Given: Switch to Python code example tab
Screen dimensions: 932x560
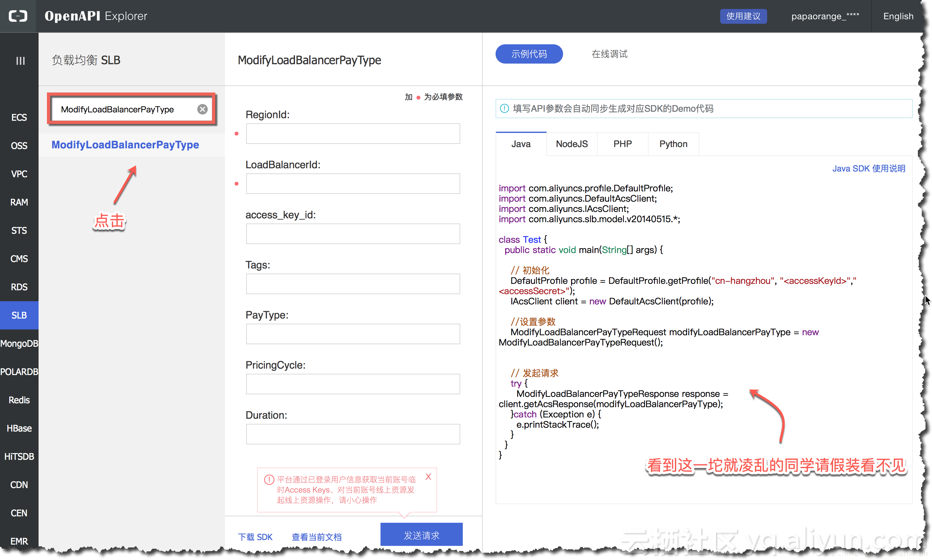Looking at the screenshot, I should (673, 143).
